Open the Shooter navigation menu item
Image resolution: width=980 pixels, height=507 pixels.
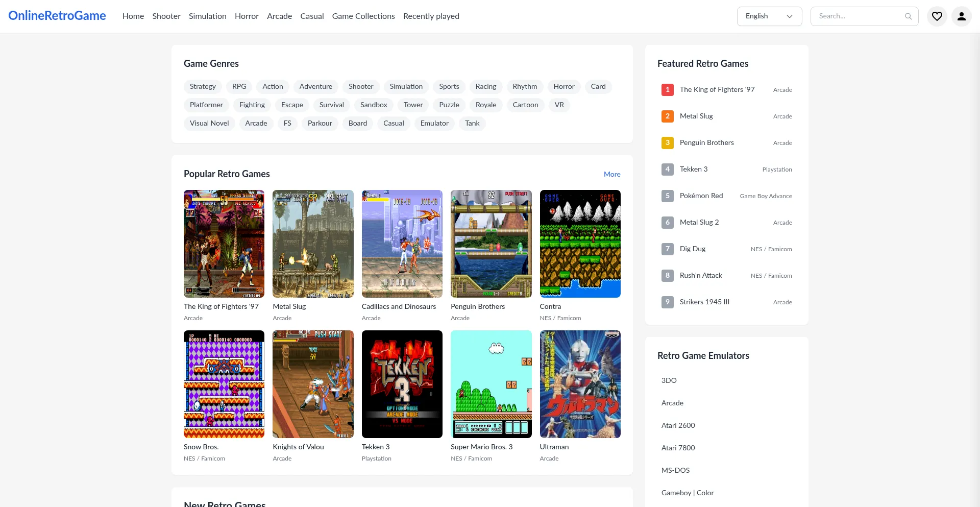166,16
